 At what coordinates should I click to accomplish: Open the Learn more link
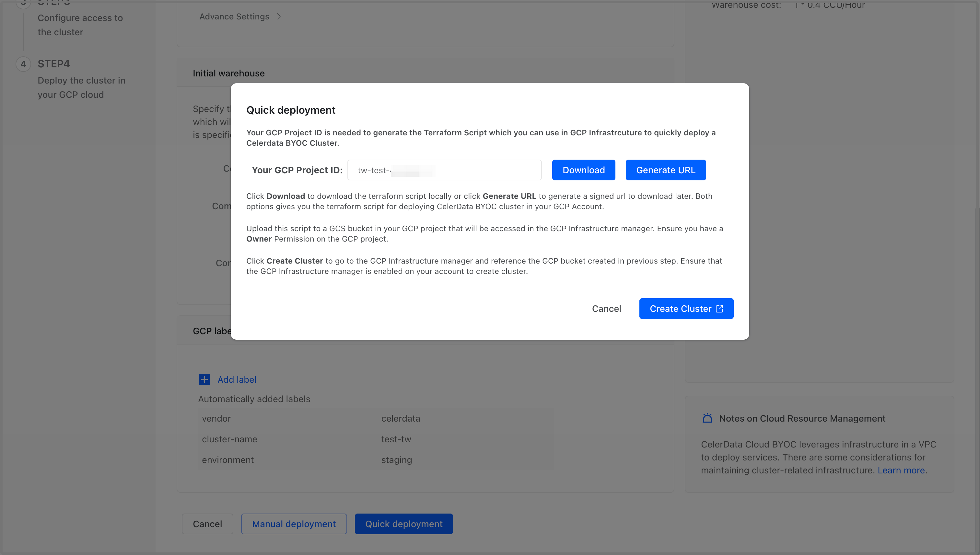(901, 470)
